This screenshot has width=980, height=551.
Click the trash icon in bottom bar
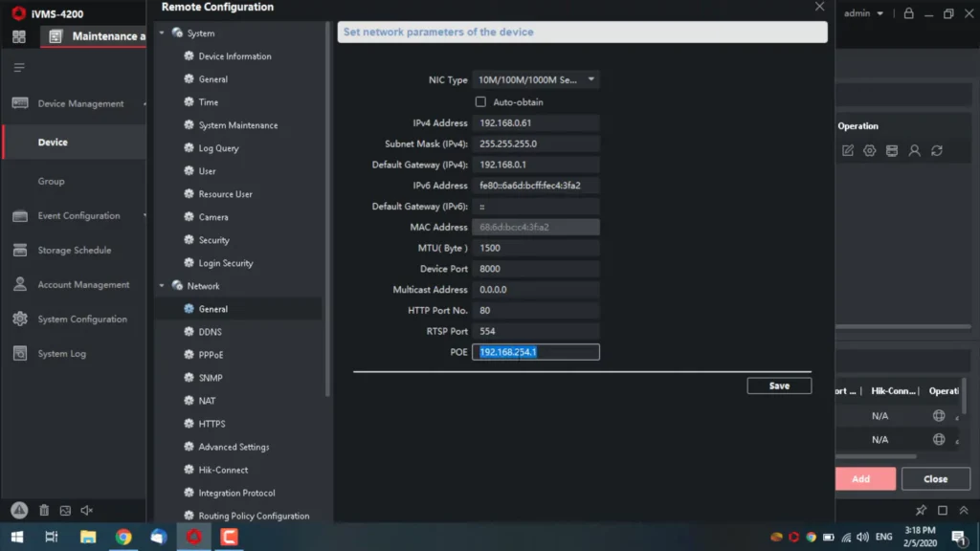pyautogui.click(x=44, y=511)
